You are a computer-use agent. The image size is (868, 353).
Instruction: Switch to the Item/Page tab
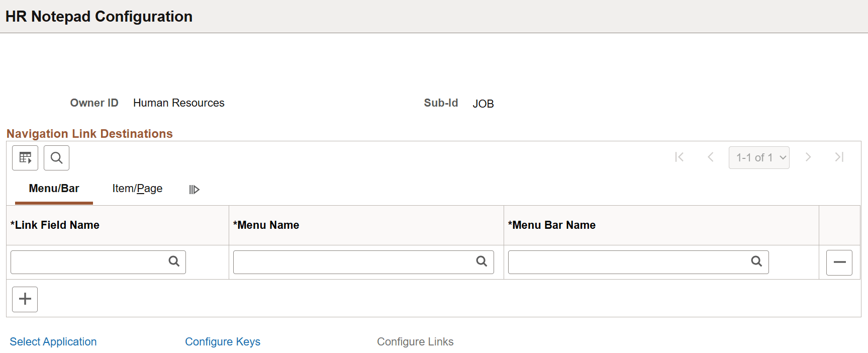(x=137, y=188)
